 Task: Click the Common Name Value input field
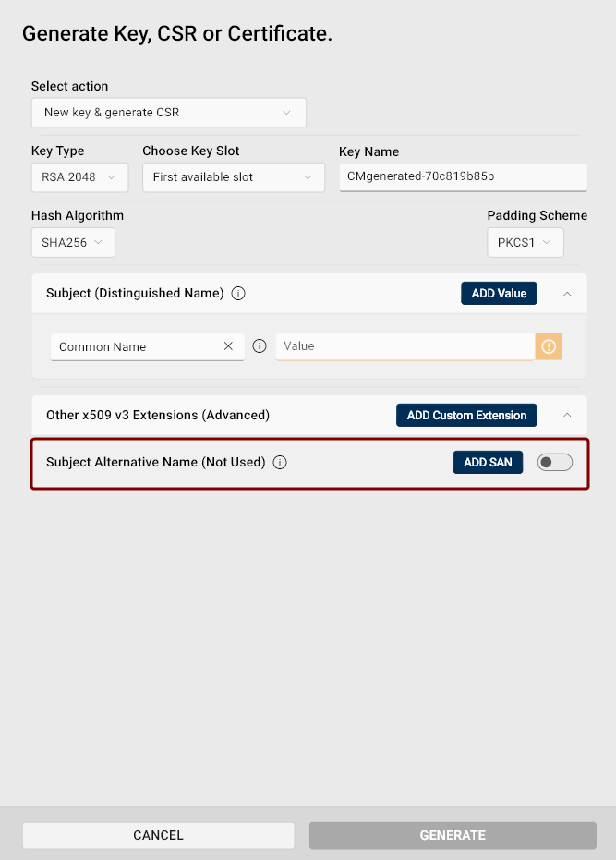click(405, 346)
